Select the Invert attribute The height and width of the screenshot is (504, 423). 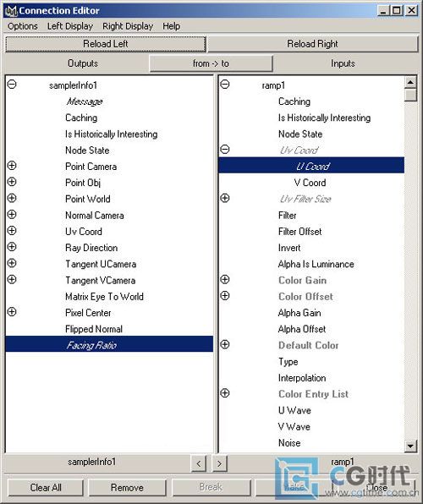tap(289, 248)
